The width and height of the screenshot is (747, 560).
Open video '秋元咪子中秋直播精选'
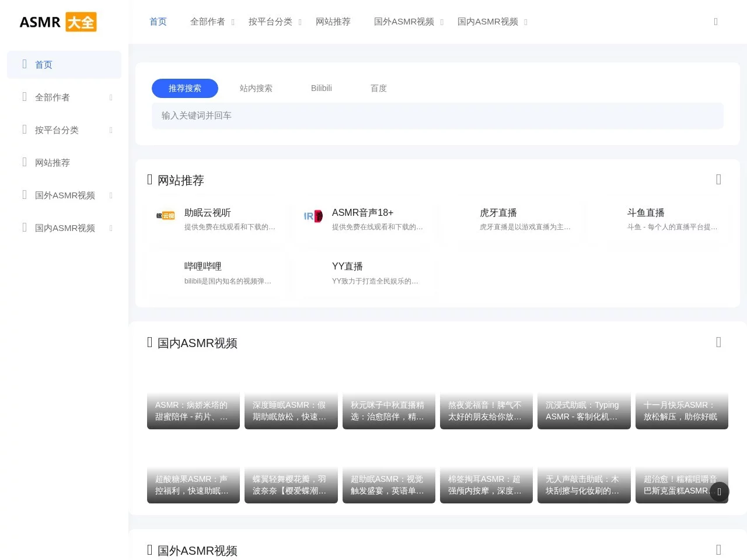[389, 397]
